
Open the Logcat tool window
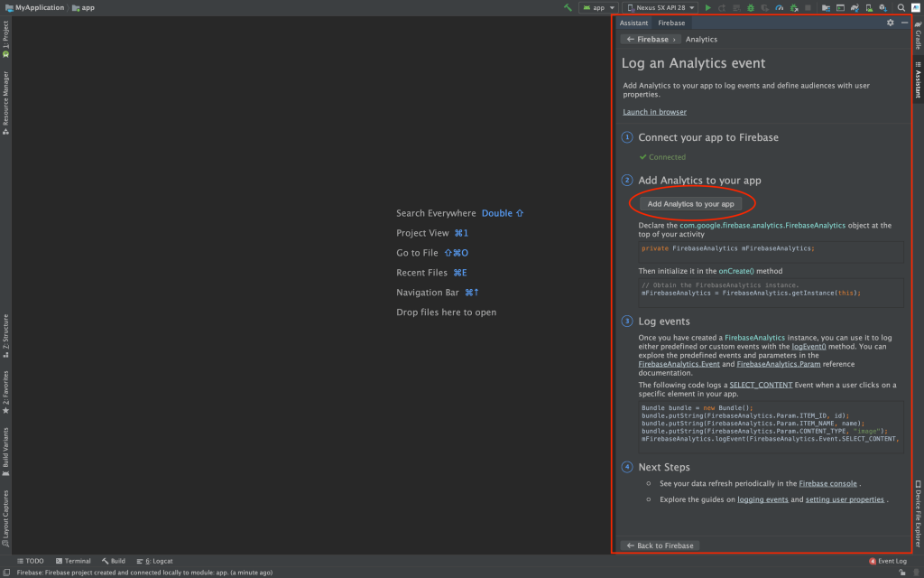pos(154,561)
